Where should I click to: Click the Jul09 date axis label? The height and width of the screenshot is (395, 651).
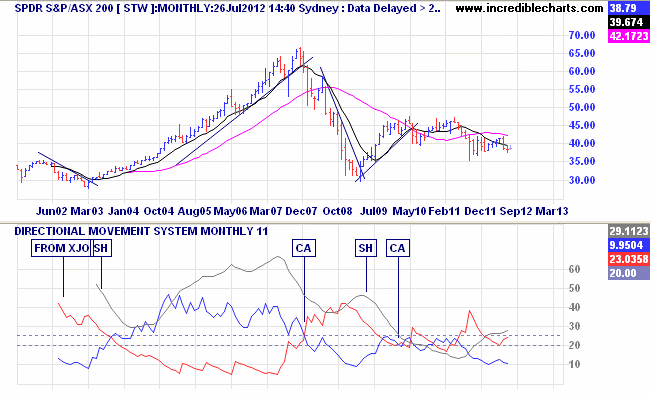click(x=373, y=211)
